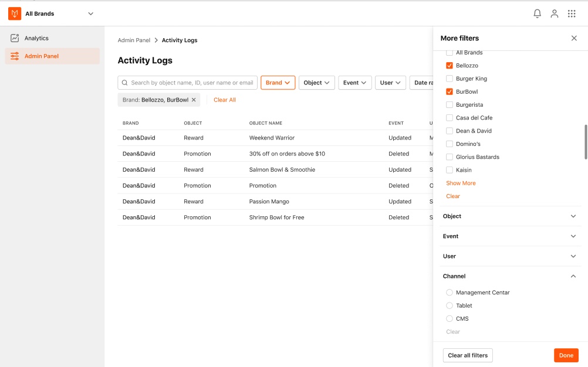Click the Clear all filters button
588x367 pixels.
(x=468, y=355)
